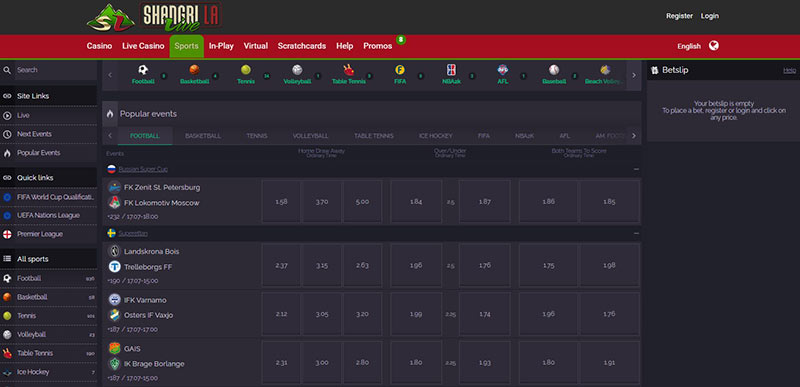Select under odds 1.93 for GAIS match

click(x=485, y=363)
